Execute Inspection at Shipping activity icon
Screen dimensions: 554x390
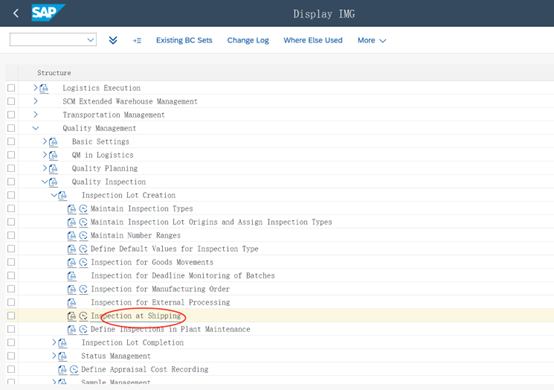point(83,316)
